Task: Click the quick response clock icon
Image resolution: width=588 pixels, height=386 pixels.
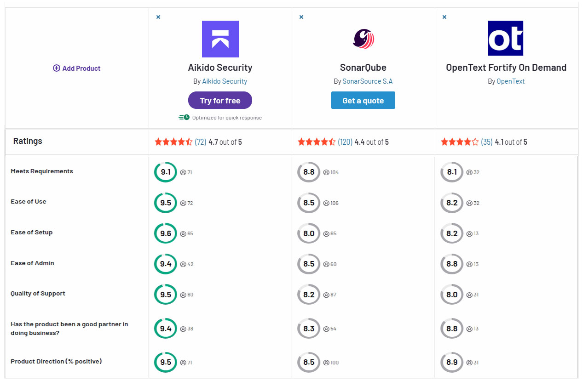Action: coord(184,118)
